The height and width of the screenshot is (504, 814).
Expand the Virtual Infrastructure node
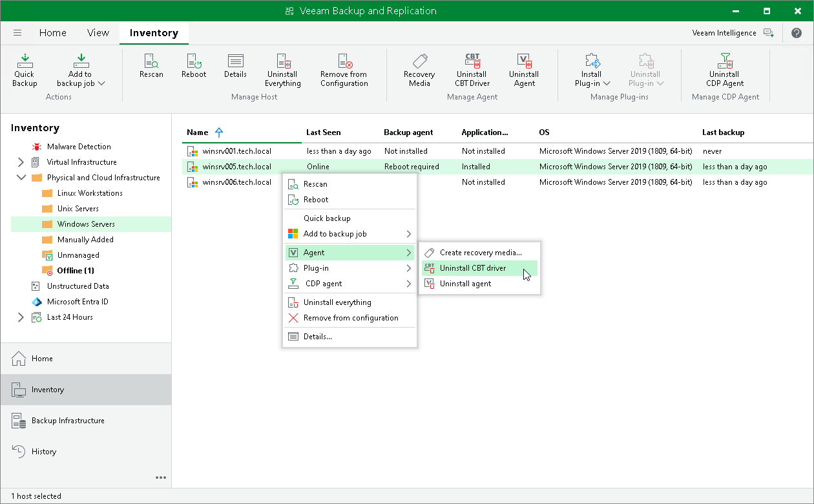(21, 162)
